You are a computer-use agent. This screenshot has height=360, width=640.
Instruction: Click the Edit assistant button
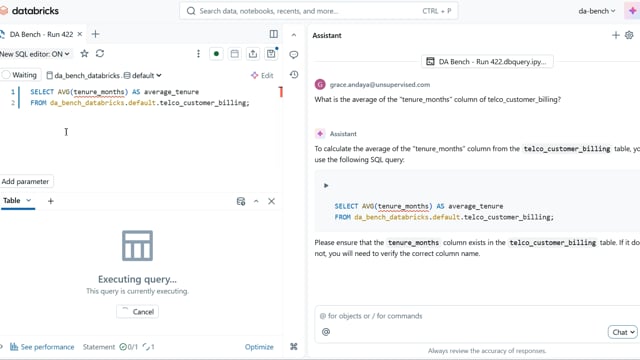(262, 76)
